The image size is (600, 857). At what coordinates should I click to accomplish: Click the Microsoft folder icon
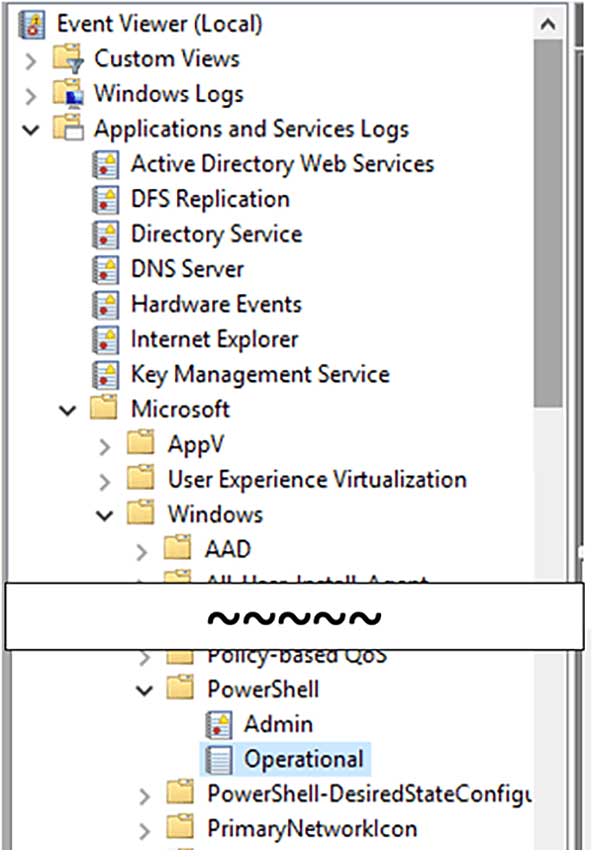click(104, 408)
